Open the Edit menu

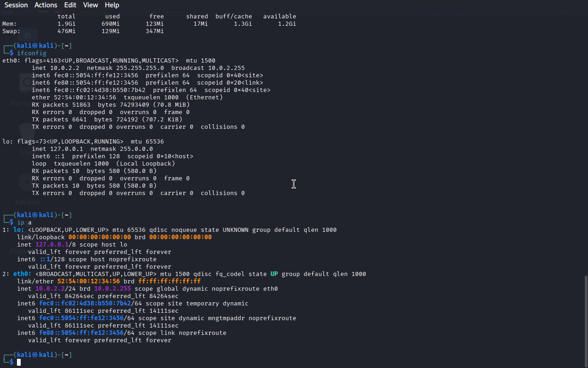[70, 5]
